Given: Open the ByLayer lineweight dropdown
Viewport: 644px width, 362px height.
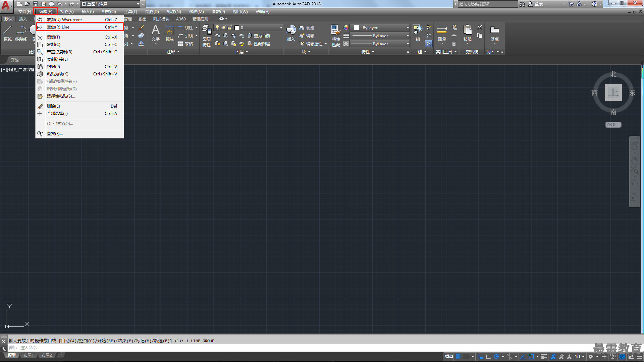Looking at the screenshot, I should (379, 36).
